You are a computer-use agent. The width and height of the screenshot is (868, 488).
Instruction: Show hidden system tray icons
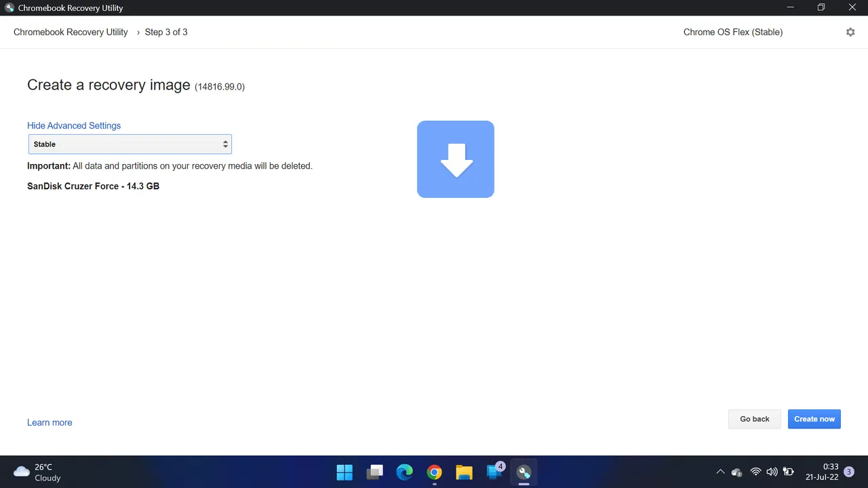pyautogui.click(x=720, y=472)
